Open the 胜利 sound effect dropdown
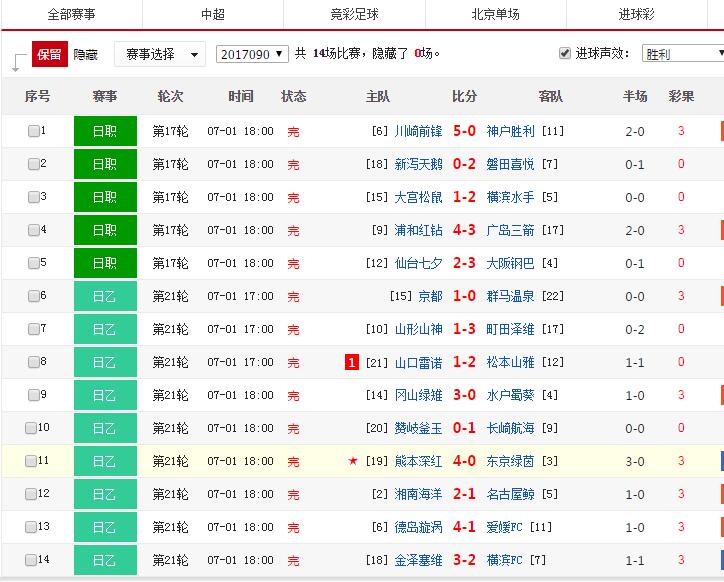Viewport: 724px width, 582px height. (682, 54)
